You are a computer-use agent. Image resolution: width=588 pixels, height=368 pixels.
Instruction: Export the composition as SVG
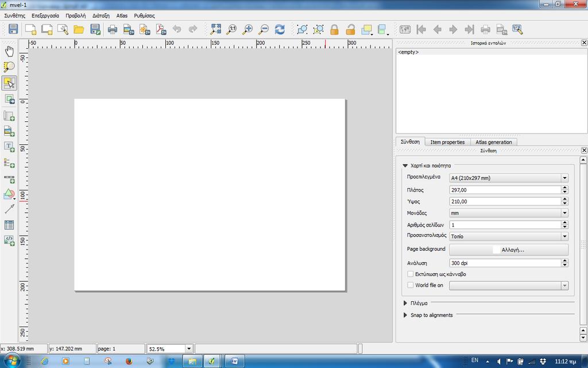[145, 29]
